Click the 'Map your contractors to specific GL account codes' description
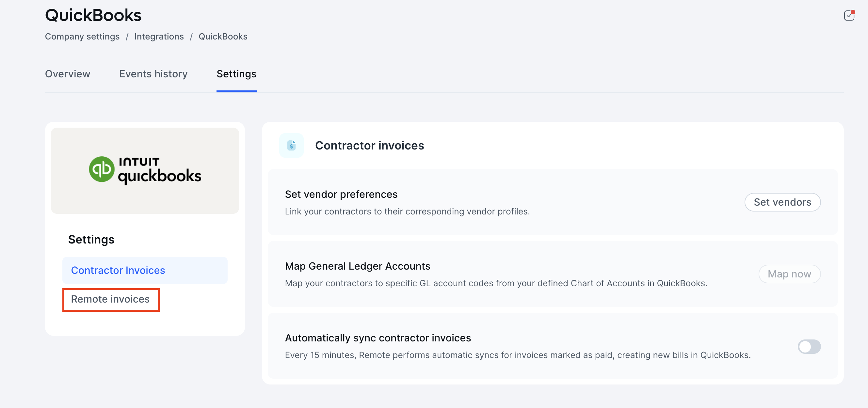The width and height of the screenshot is (868, 408). (x=496, y=283)
